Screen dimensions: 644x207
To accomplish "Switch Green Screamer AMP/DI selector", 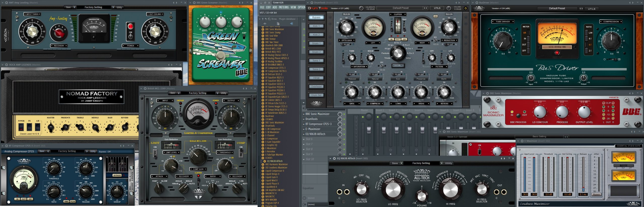I will point(244,37).
